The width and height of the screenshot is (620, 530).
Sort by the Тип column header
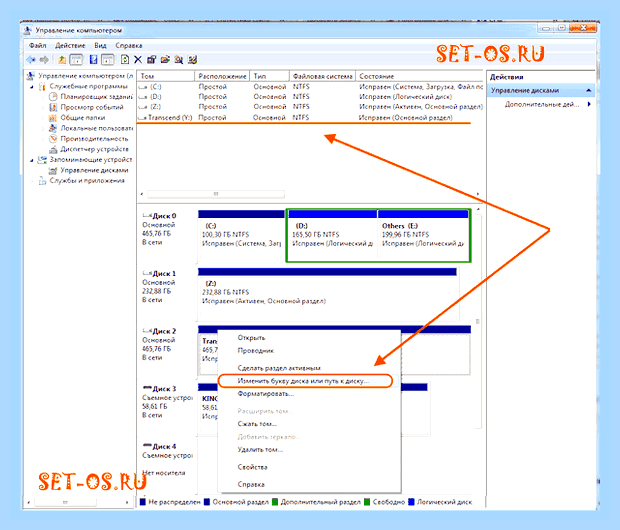tap(270, 76)
